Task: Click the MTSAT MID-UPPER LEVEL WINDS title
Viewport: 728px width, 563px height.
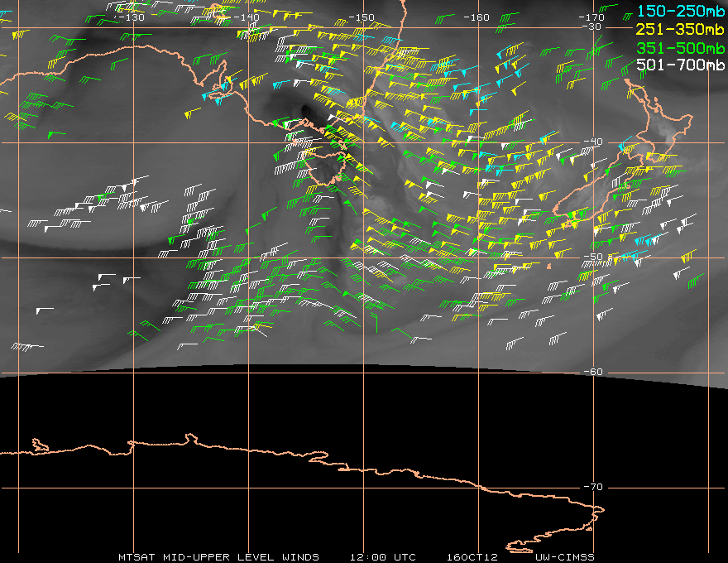Action: (x=218, y=557)
